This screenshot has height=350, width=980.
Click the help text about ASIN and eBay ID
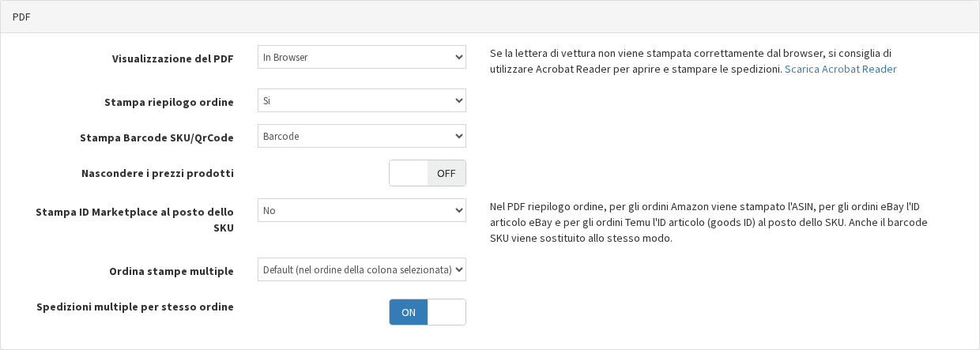point(709,222)
